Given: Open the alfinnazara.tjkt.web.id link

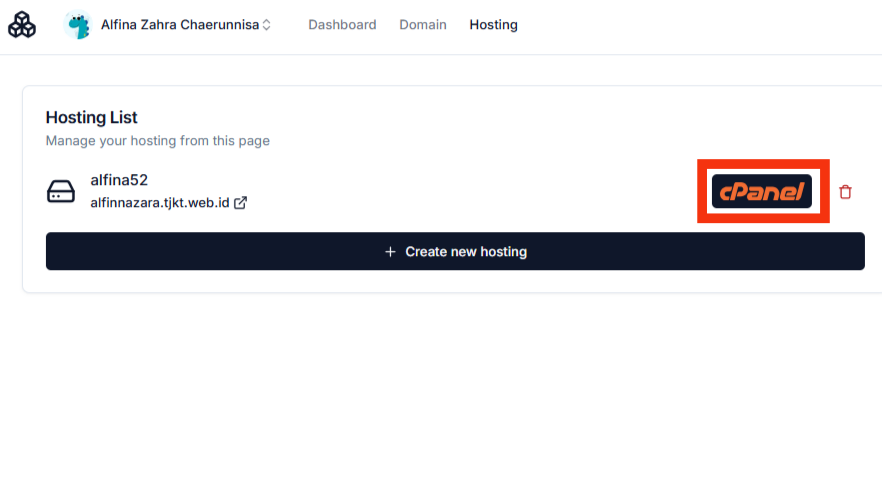Looking at the screenshot, I should coord(160,203).
